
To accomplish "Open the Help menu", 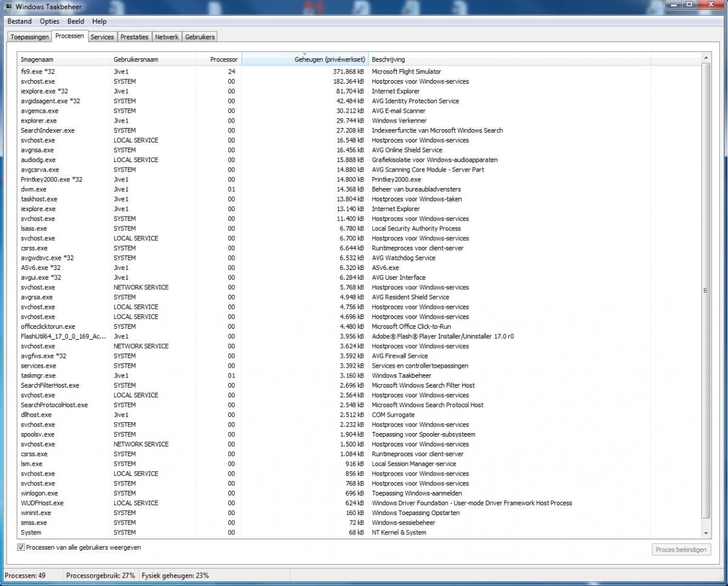I will (99, 21).
